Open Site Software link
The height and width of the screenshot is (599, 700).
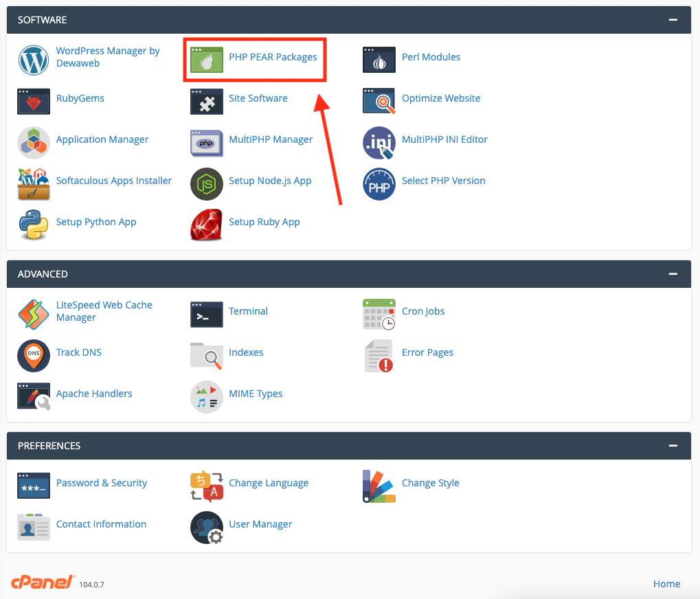tap(258, 98)
